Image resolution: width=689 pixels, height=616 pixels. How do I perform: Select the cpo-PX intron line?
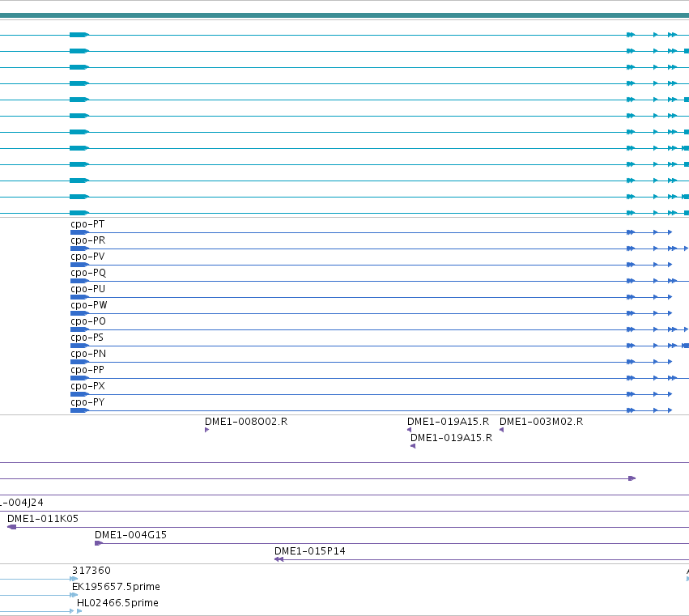pos(358,394)
